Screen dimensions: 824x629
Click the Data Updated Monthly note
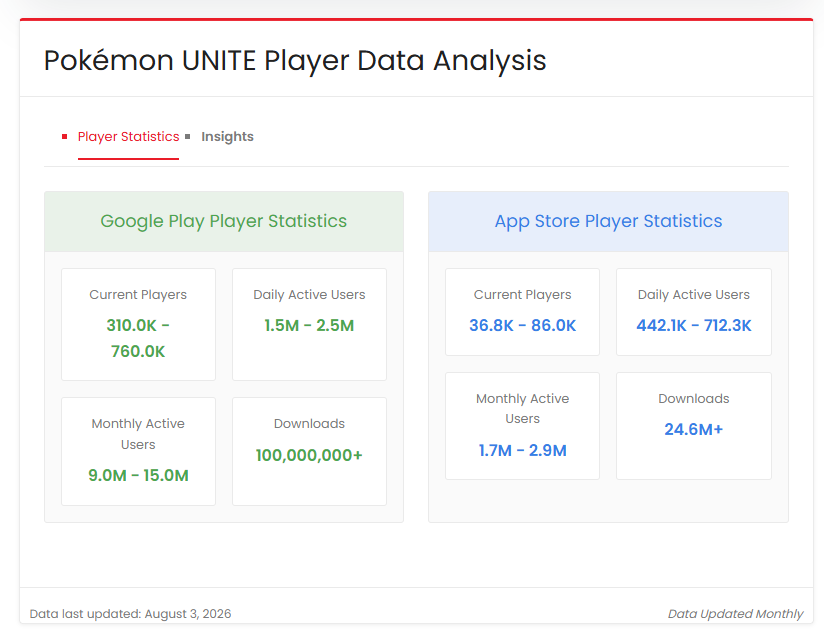click(735, 614)
